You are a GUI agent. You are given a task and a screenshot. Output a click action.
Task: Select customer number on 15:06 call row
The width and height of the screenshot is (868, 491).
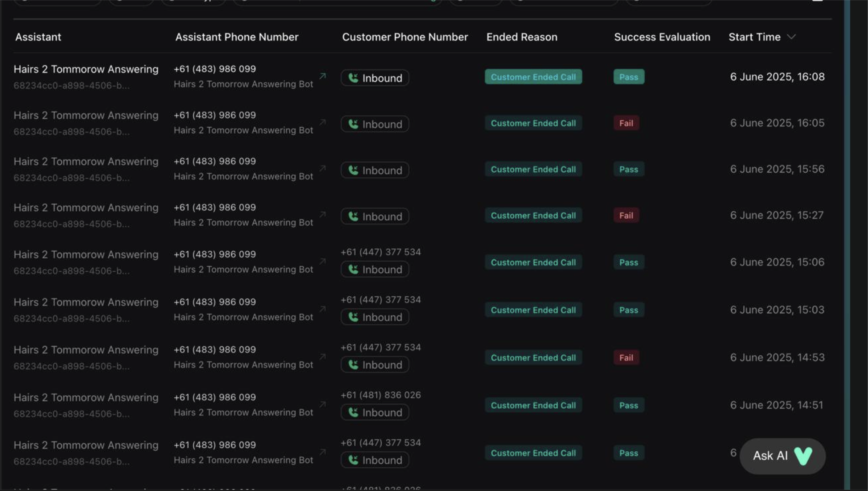pos(380,252)
